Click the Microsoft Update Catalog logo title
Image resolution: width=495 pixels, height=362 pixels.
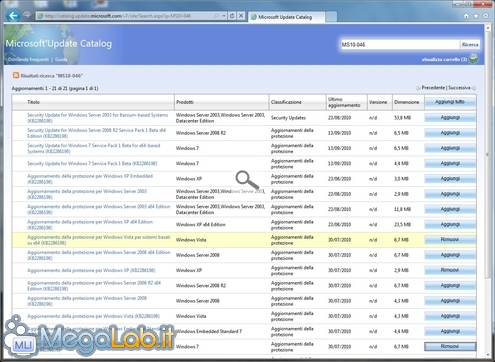(59, 44)
